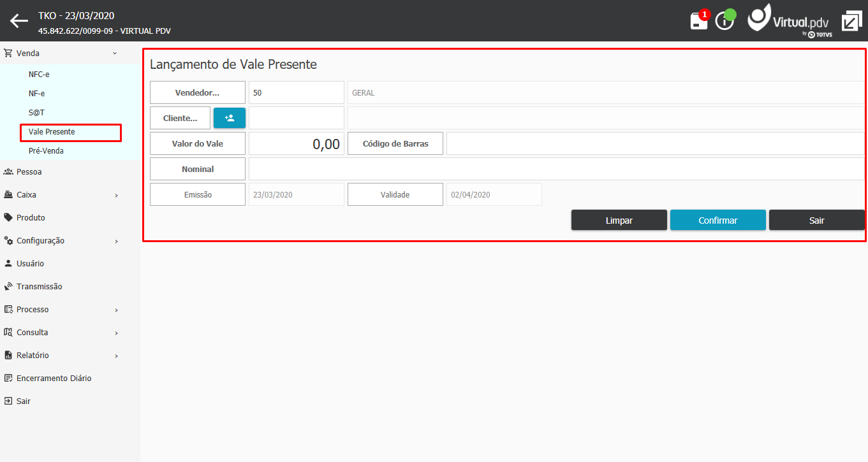Screen dimensions: 868x462
Task: Click the Código de Barras label button
Action: 395,143
